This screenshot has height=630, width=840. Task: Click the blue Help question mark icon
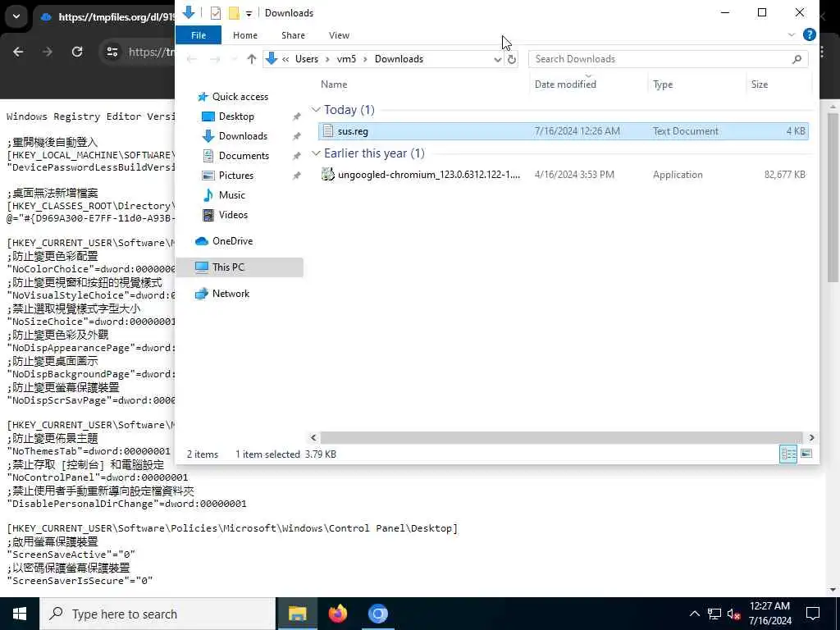[809, 34]
